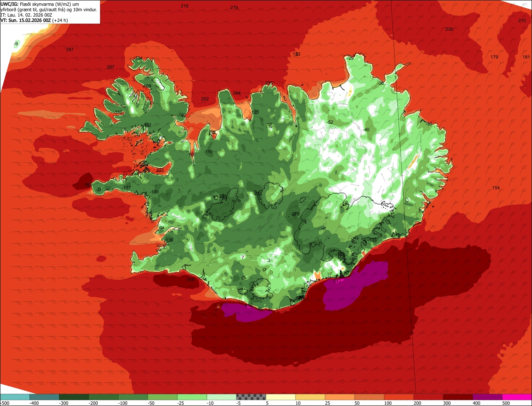Click the '179' value near the east edge
The height and width of the screenshot is (406, 532).
tap(494, 57)
